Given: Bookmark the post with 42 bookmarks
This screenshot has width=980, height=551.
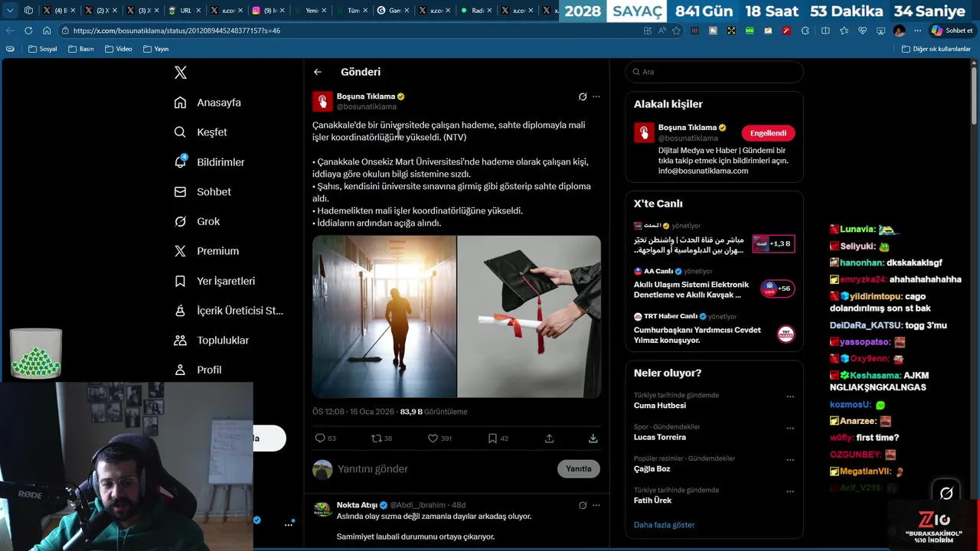Looking at the screenshot, I should (x=492, y=439).
